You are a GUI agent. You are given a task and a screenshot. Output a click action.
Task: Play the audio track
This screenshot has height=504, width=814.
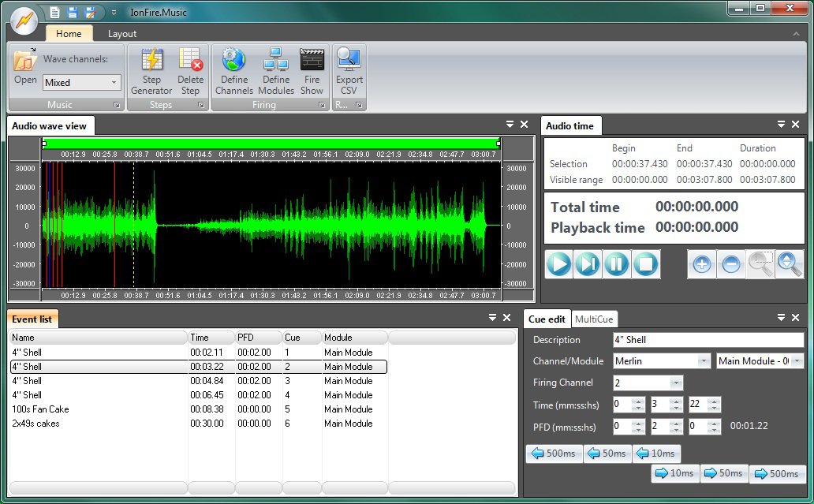click(559, 264)
